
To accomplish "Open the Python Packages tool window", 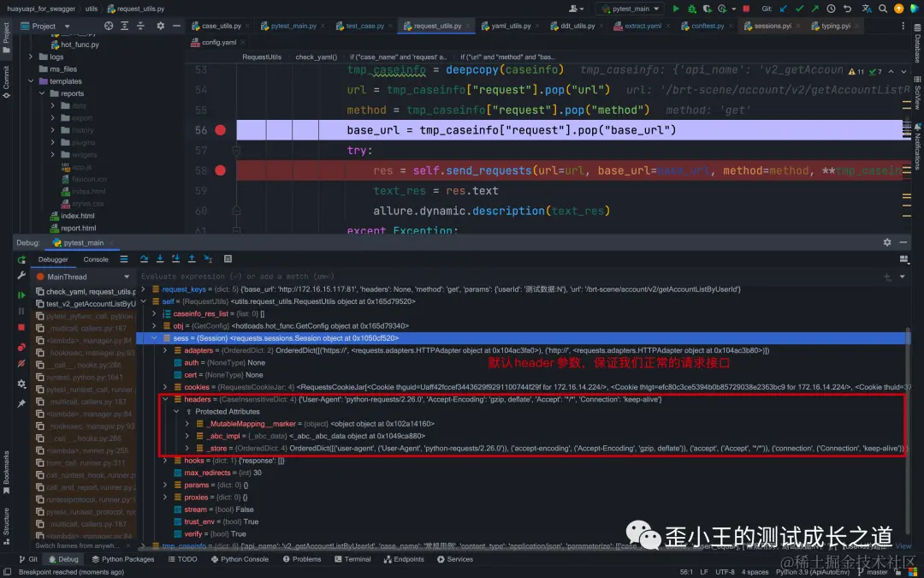I will pyautogui.click(x=122, y=559).
